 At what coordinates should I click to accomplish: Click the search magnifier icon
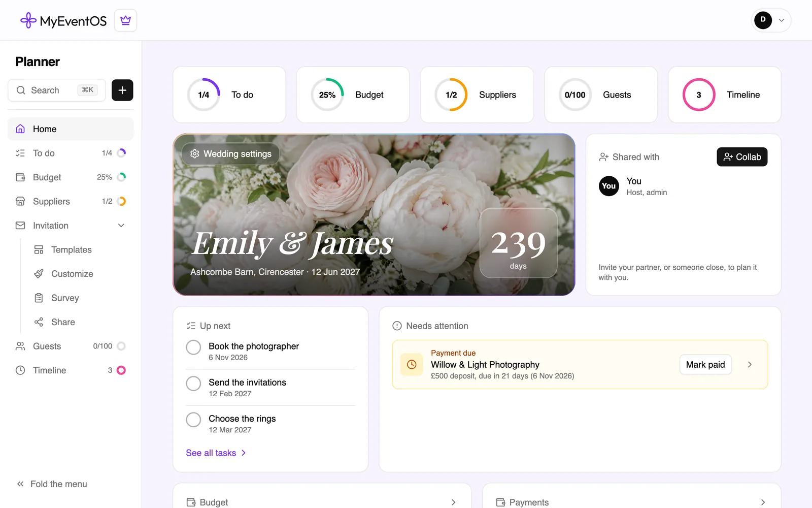pyautogui.click(x=21, y=90)
